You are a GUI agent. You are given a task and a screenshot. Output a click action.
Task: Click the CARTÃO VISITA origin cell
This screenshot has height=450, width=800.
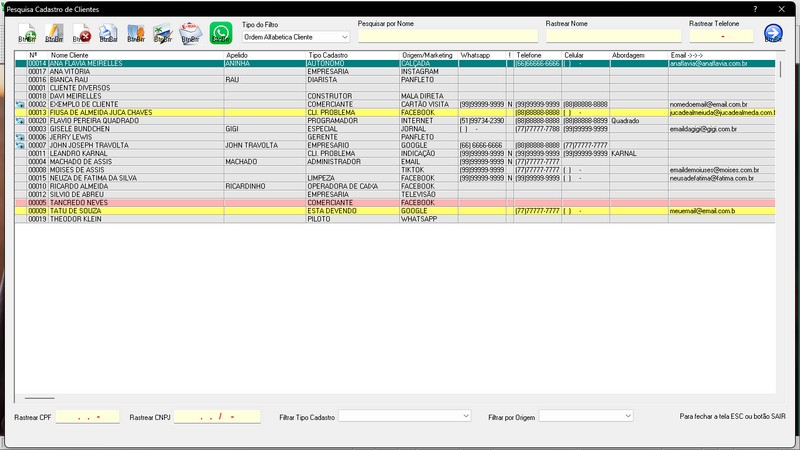click(x=429, y=105)
